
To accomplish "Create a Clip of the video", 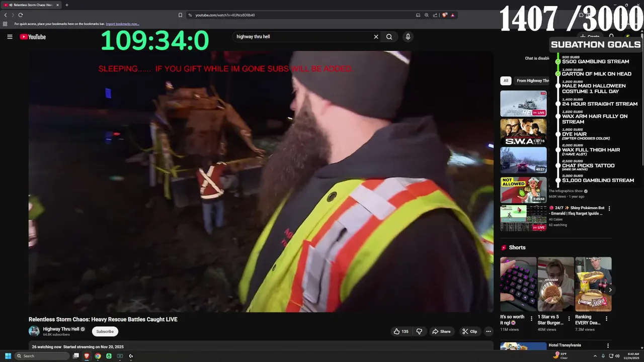I will pos(469,331).
